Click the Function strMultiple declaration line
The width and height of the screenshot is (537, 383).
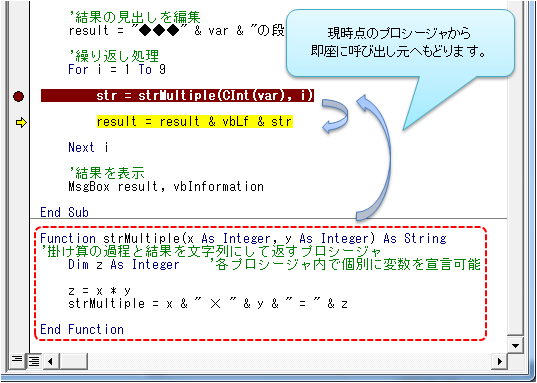click(x=243, y=238)
